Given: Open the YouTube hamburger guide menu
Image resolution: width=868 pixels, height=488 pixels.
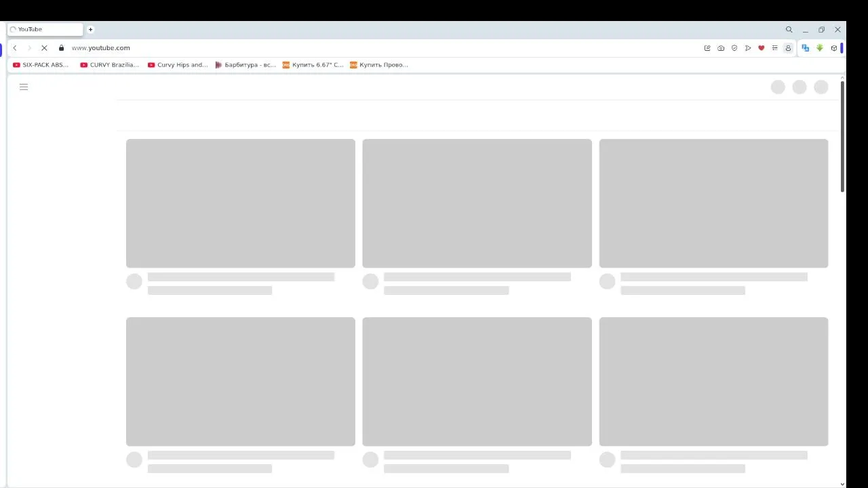Looking at the screenshot, I should pyautogui.click(x=24, y=87).
